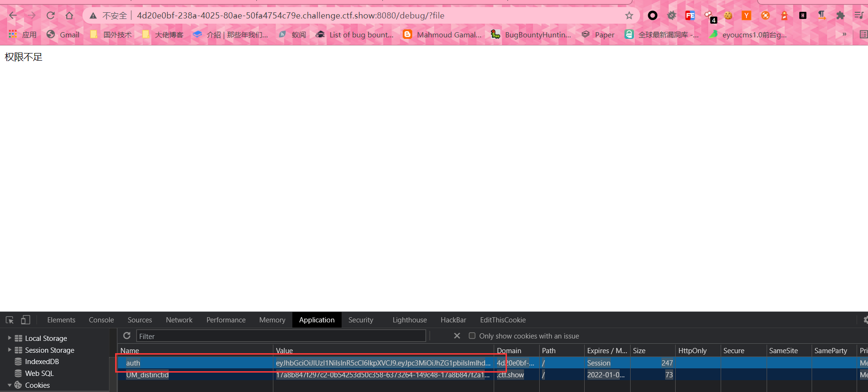Switch to the Network tab

tap(179, 320)
